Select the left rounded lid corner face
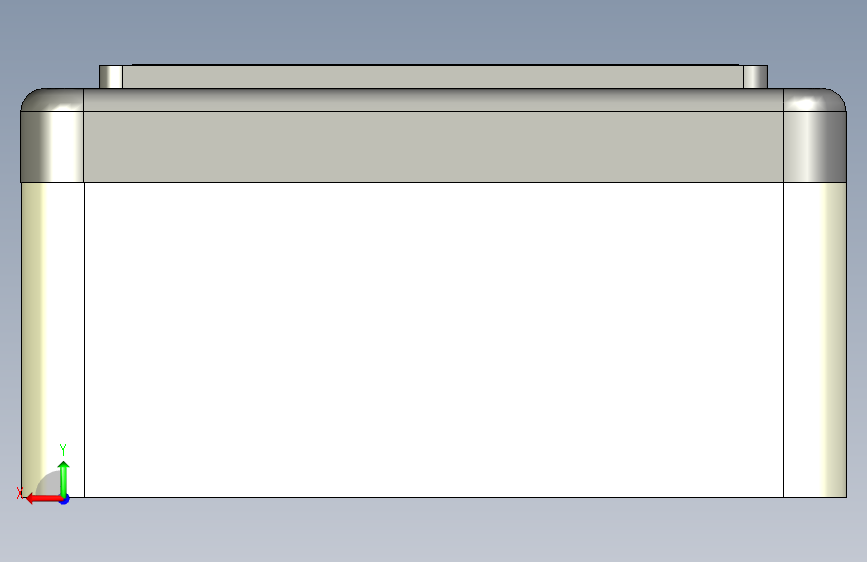The width and height of the screenshot is (867, 562). [52, 147]
